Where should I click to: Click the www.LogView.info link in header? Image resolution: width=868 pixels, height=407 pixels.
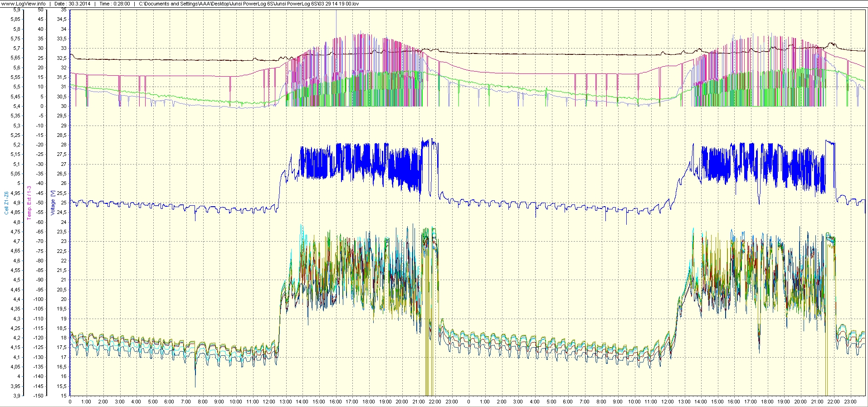(x=23, y=4)
